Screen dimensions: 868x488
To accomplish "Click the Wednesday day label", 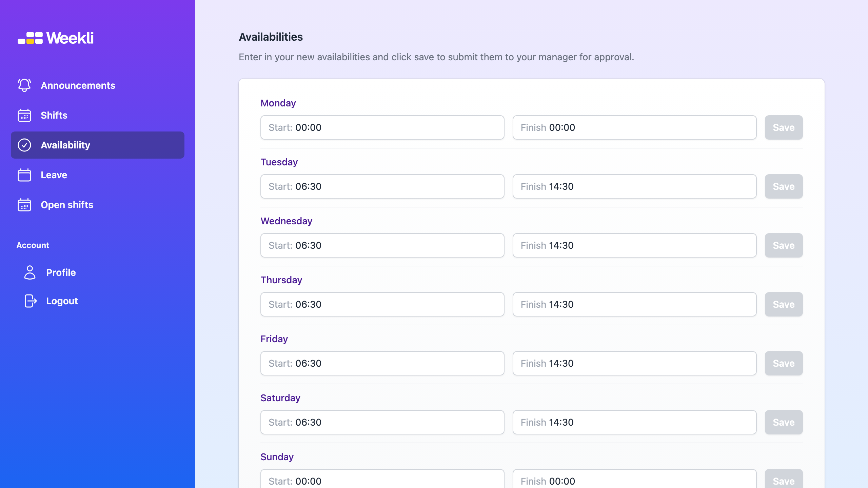I will click(x=287, y=221).
